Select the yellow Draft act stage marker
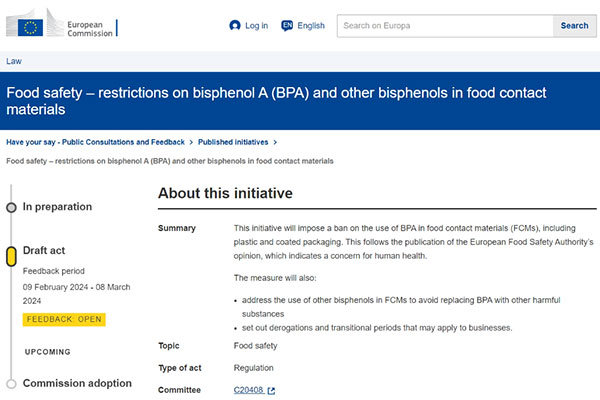 tap(11, 256)
